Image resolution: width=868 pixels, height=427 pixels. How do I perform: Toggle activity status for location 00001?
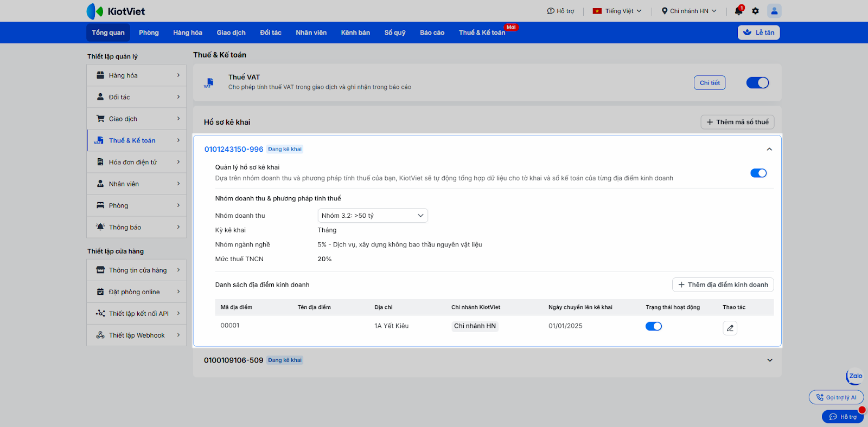653,326
